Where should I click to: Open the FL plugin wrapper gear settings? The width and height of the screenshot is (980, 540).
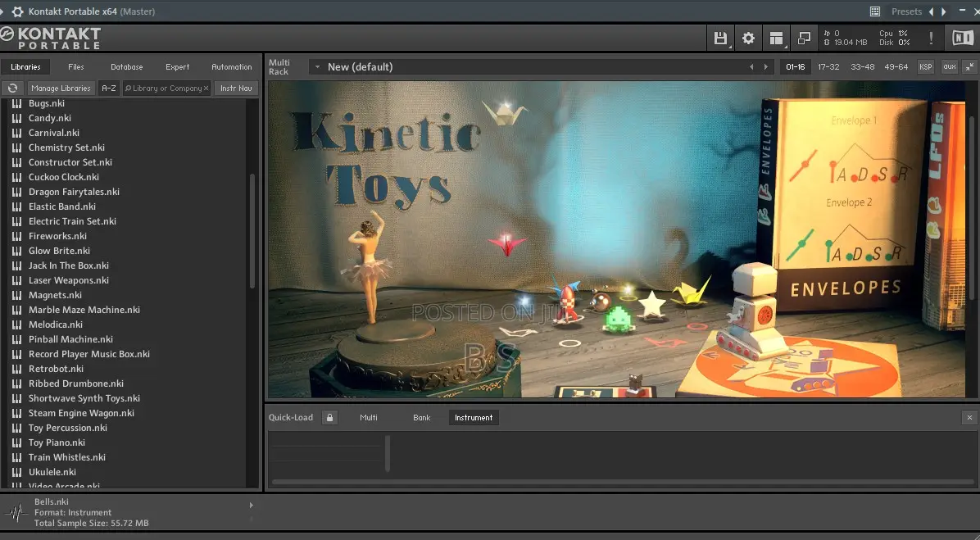pyautogui.click(x=17, y=11)
